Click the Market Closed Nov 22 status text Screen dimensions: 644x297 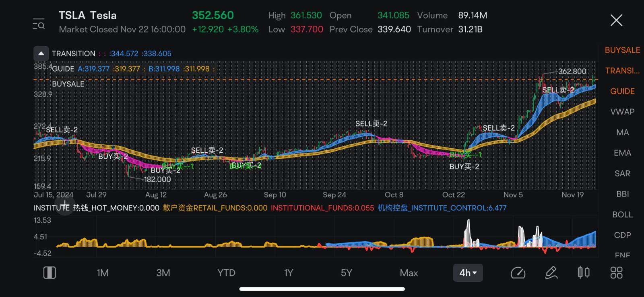[122, 29]
